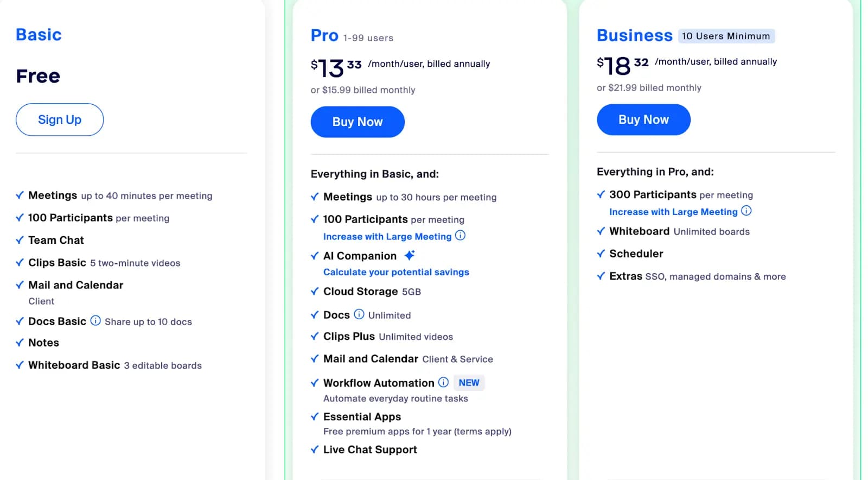Click the Docs Basic info icon
The image size is (868, 480).
(x=95, y=320)
